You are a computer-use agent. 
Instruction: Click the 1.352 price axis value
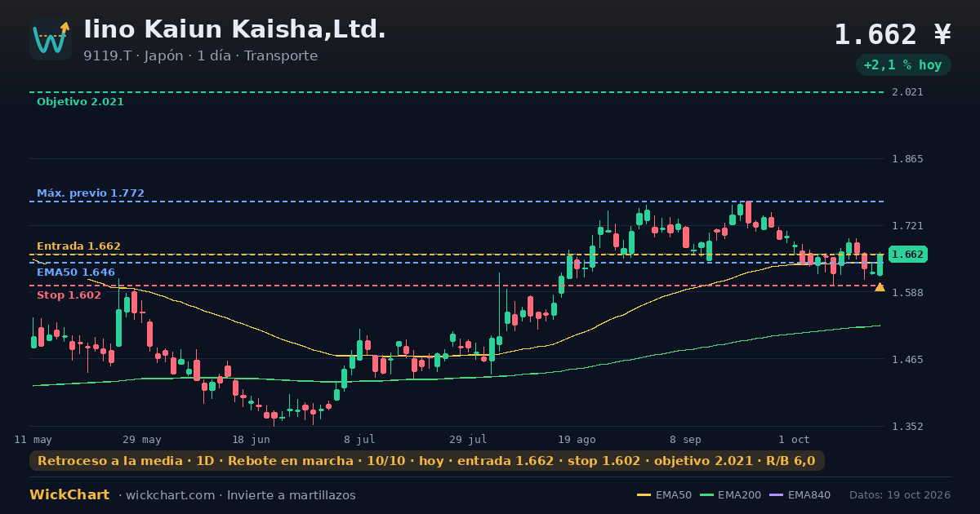pyautogui.click(x=907, y=427)
